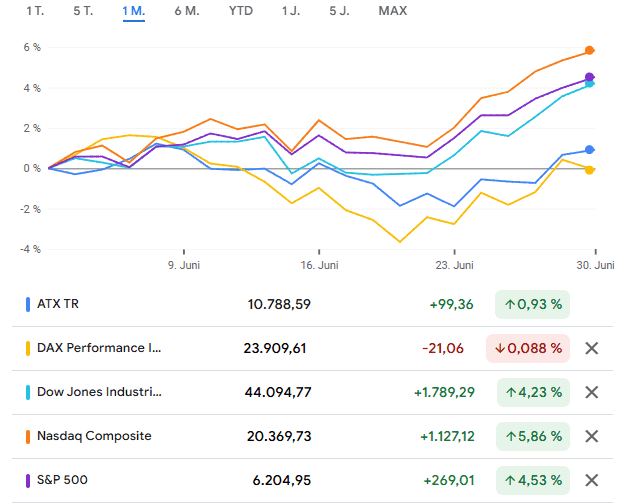Click the 16. Juni axis label
The image size is (618, 504).
319,265
